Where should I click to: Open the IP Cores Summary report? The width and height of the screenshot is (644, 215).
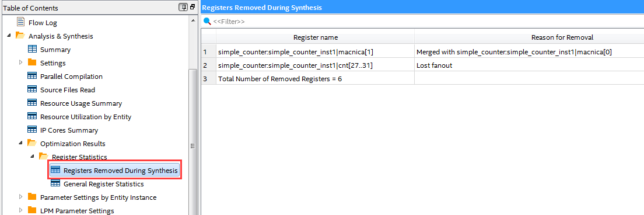(x=69, y=130)
